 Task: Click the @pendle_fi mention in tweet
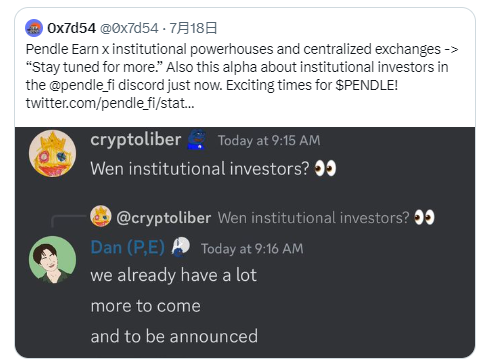[x=82, y=85]
